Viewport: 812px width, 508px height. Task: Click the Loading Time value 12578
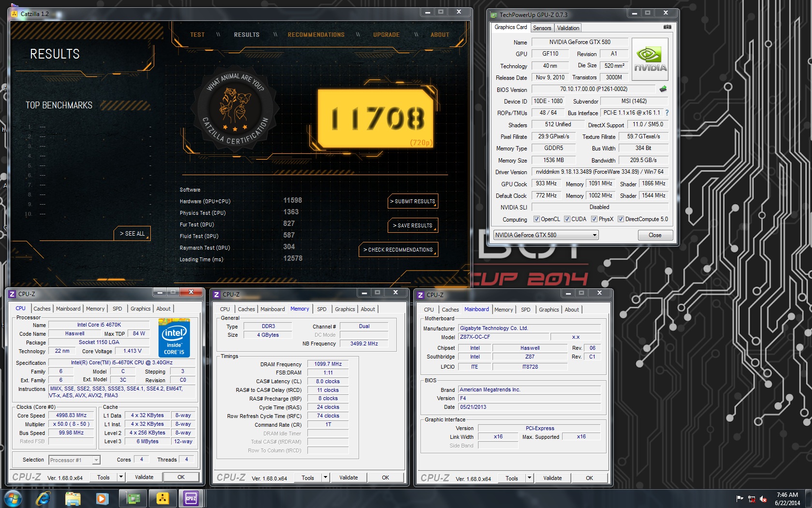292,258
